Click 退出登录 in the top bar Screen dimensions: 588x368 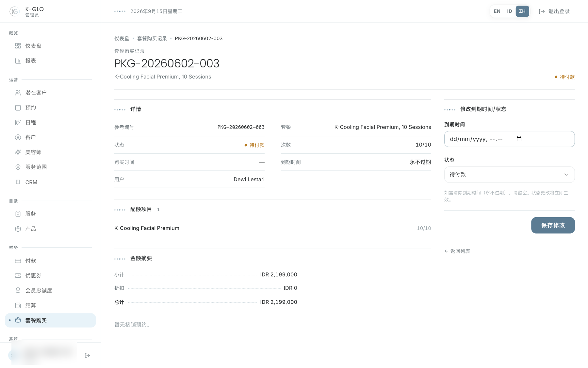[554, 11]
